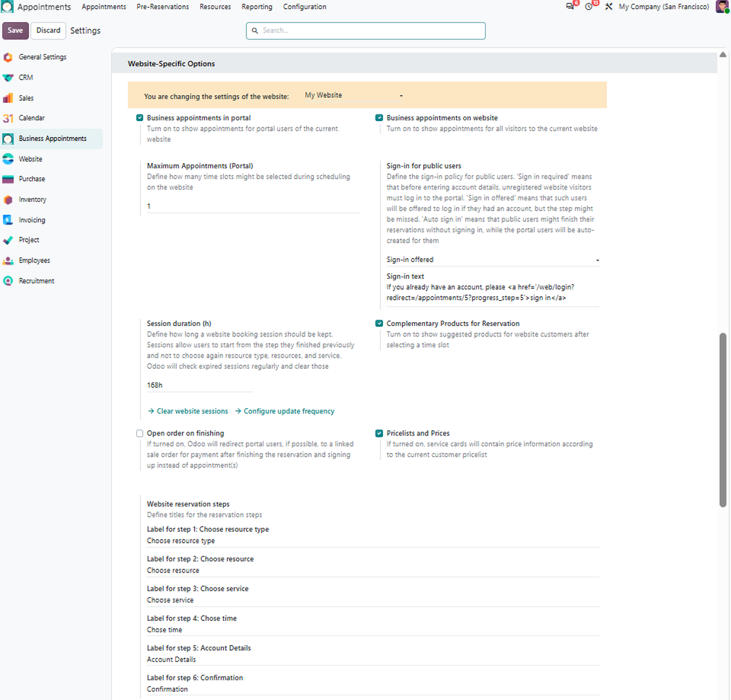This screenshot has width=731, height=700.
Task: Click the CRM sidebar icon
Action: (x=8, y=78)
